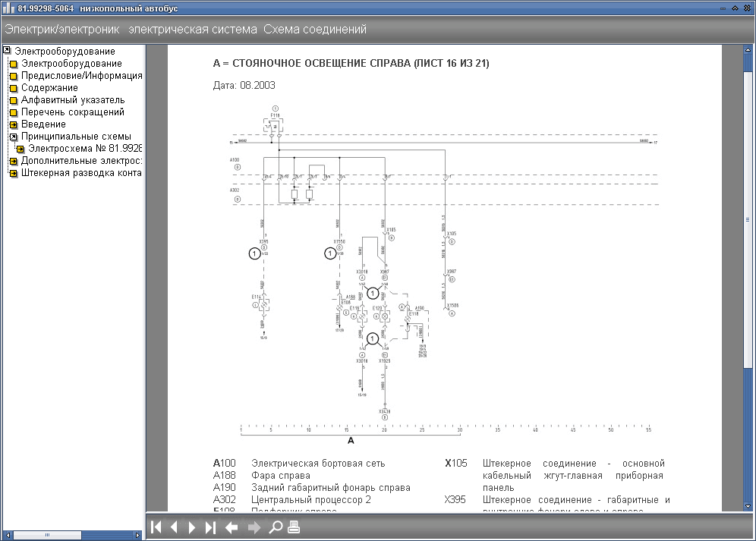Image resolution: width=756 pixels, height=541 pixels.
Task: Click the Дата: 08.2003 text
Action: coord(244,85)
